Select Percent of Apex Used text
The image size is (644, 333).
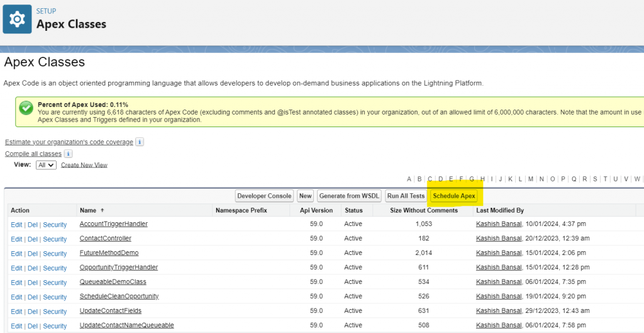pos(82,105)
